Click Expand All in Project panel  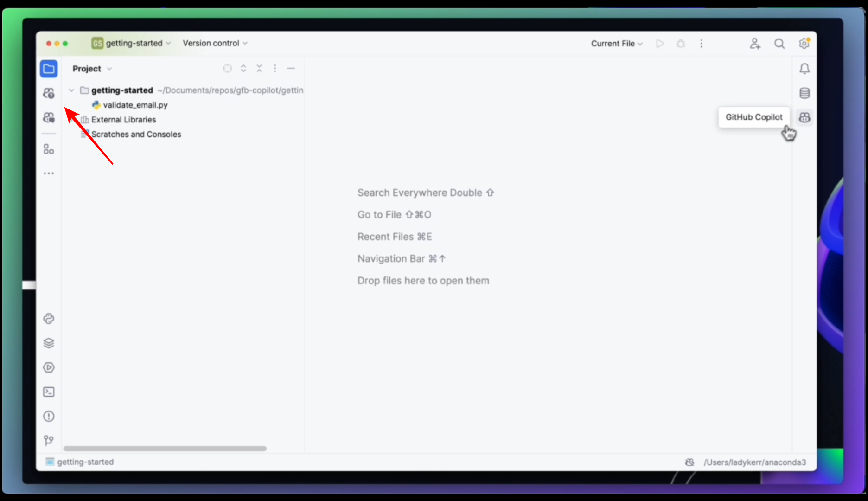(243, 69)
